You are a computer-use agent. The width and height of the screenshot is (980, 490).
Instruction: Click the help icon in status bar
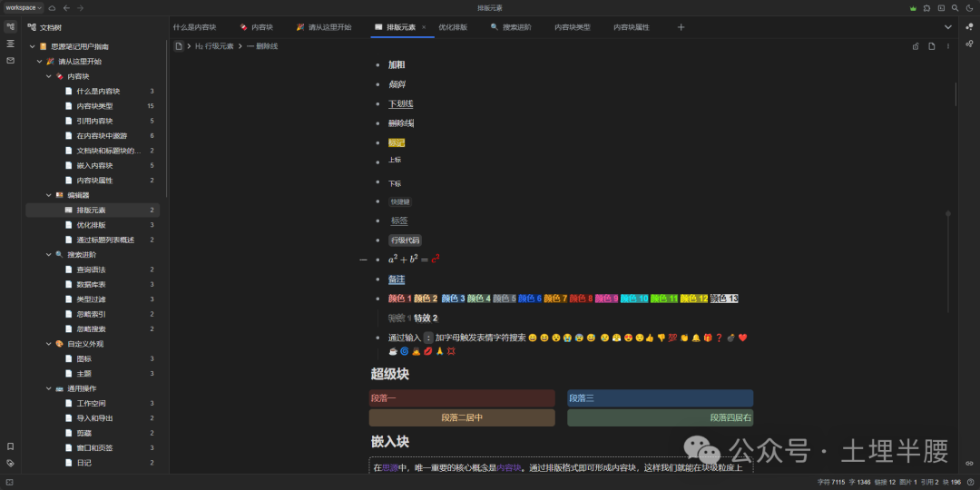pyautogui.click(x=970, y=482)
